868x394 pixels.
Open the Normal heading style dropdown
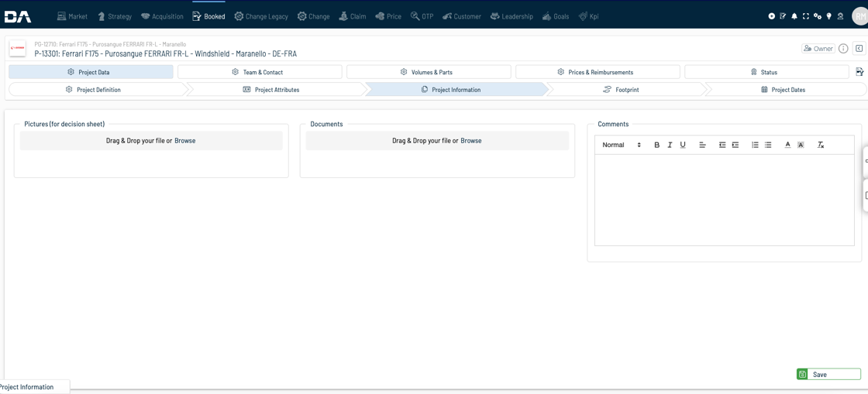tap(621, 145)
